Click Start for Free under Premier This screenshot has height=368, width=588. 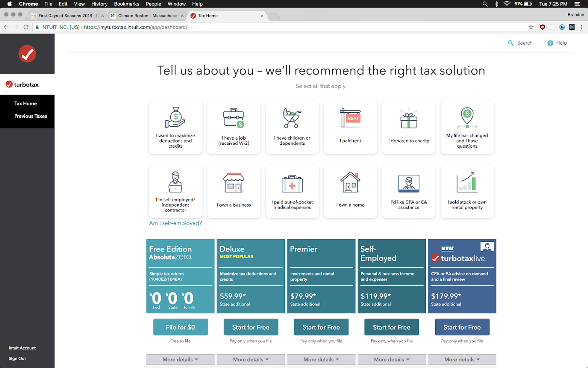point(321,327)
